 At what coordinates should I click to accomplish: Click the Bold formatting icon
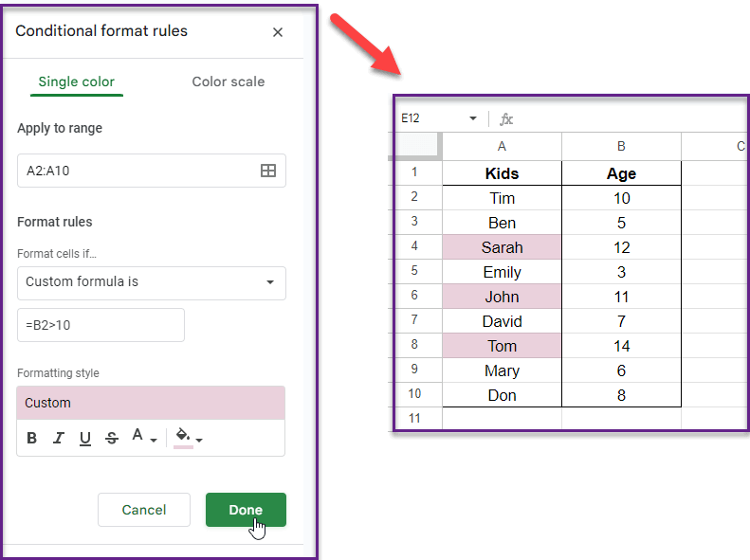click(32, 438)
